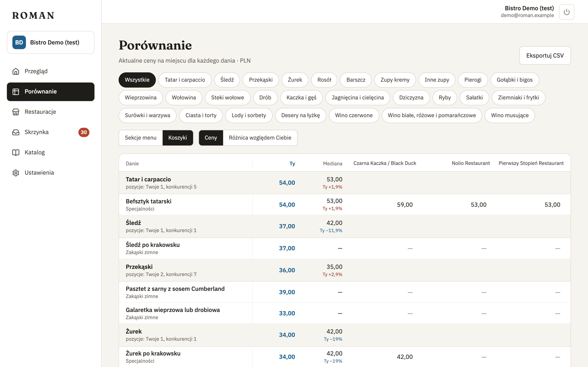The height and width of the screenshot is (367, 588).
Task: Choose the Lody i sorbety chip
Action: pos(249,115)
